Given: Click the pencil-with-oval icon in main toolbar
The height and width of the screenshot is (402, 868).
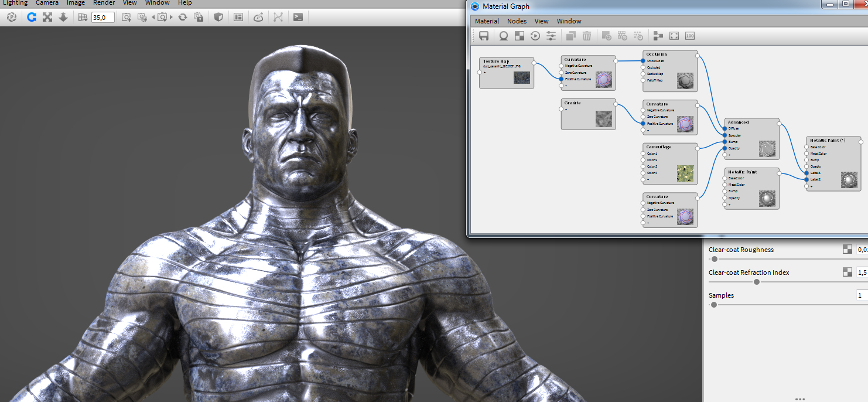Looking at the screenshot, I should 258,17.
